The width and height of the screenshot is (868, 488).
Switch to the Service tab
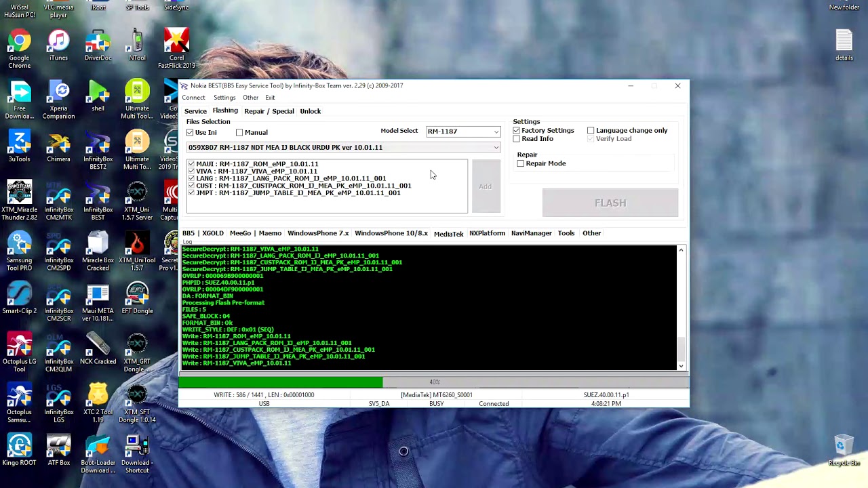pyautogui.click(x=195, y=111)
